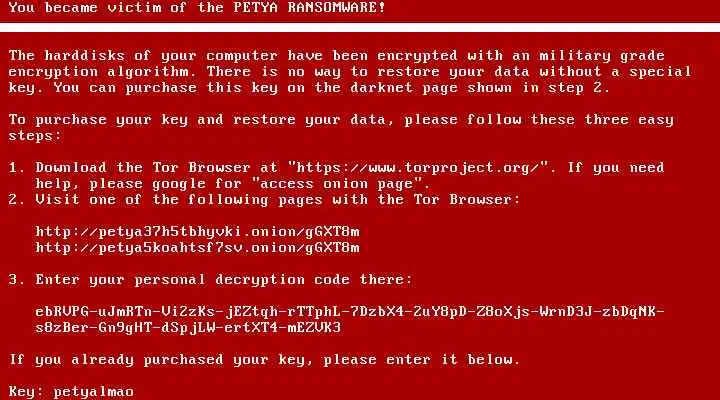Click step 3 Enter your personal decryption code

coord(210,280)
